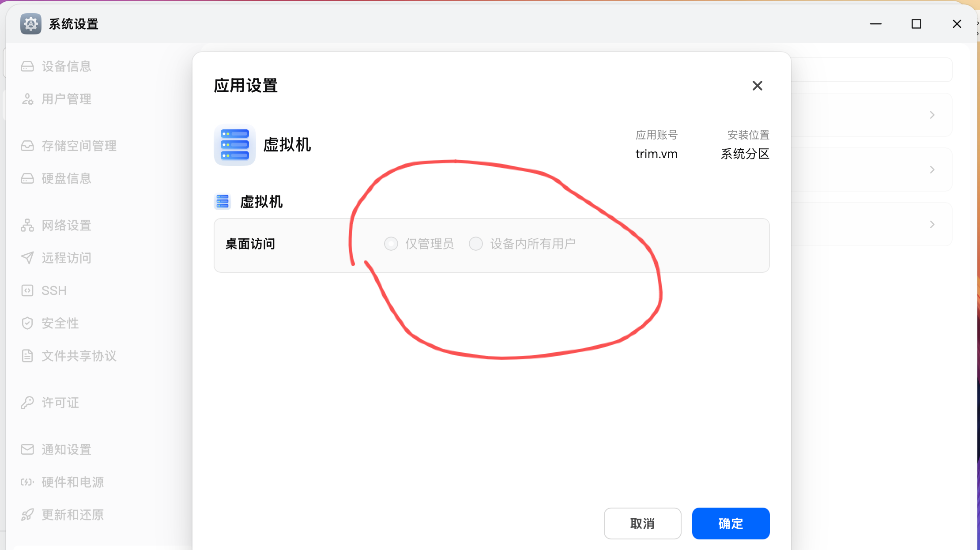Viewport: 980px width, 550px height.
Task: Open 存储空间管理 in sidebar
Action: (79, 146)
